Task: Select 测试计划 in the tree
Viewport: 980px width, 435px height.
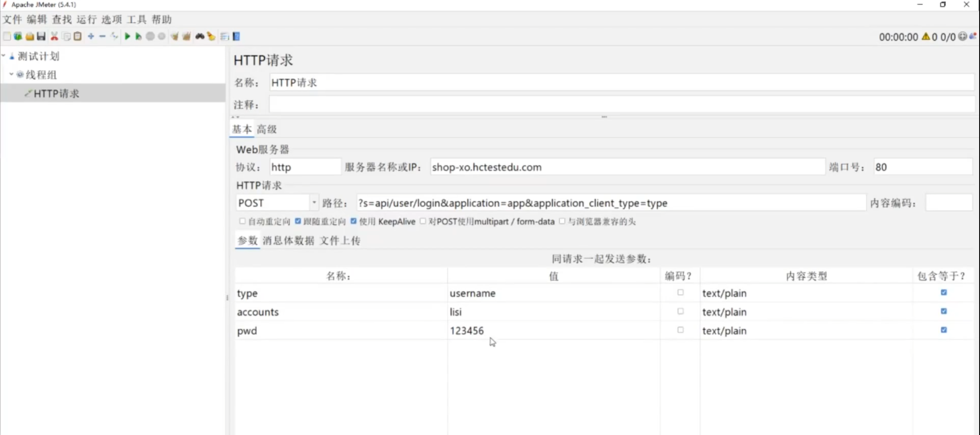Action: pos(39,56)
